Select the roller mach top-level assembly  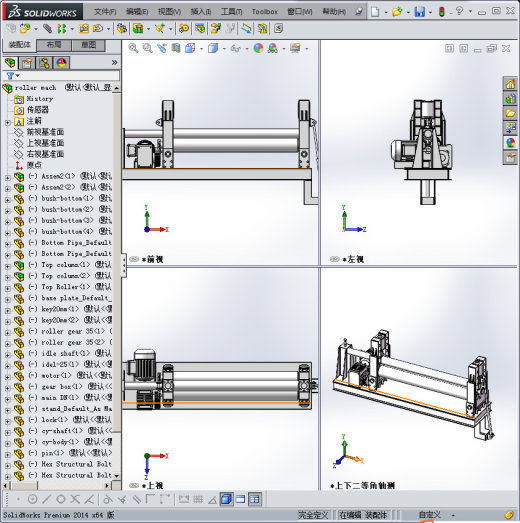(36, 88)
